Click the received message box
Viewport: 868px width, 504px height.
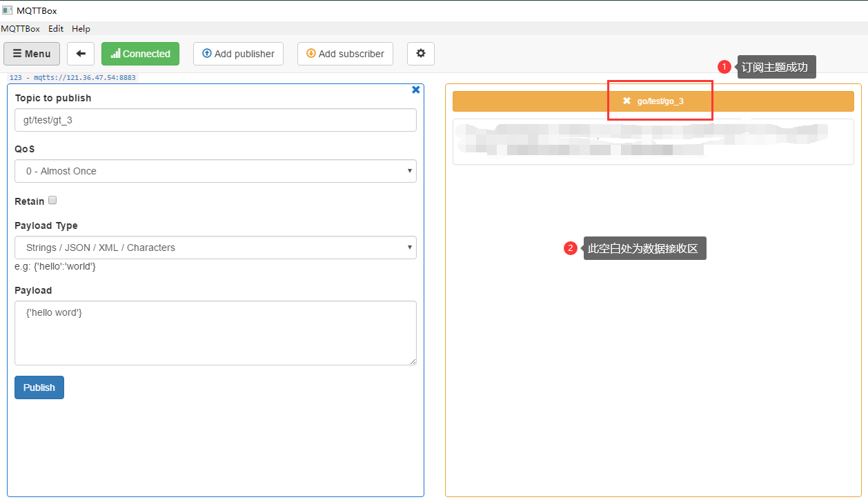tap(653, 141)
